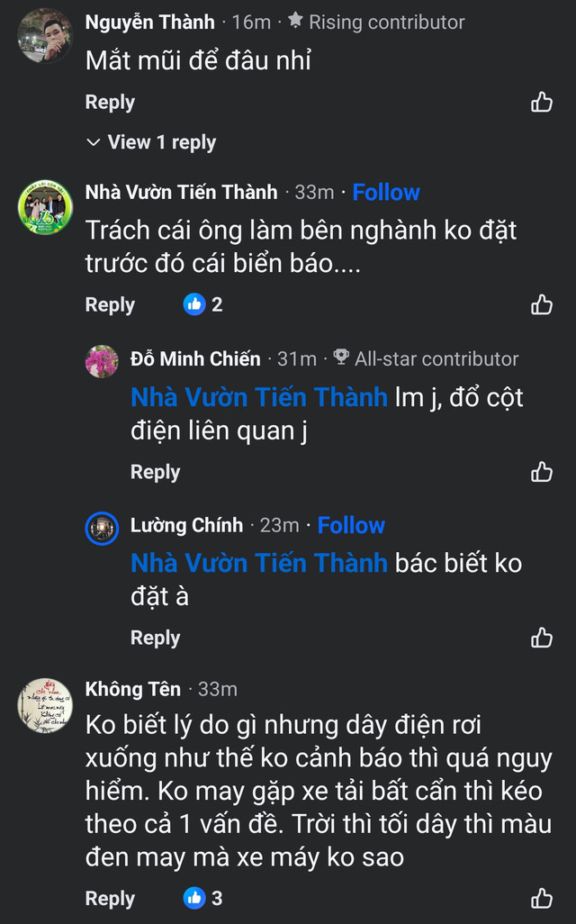576x924 pixels.
Task: Like Nhà Vườn Tiến Thành's comment
Action: (542, 305)
